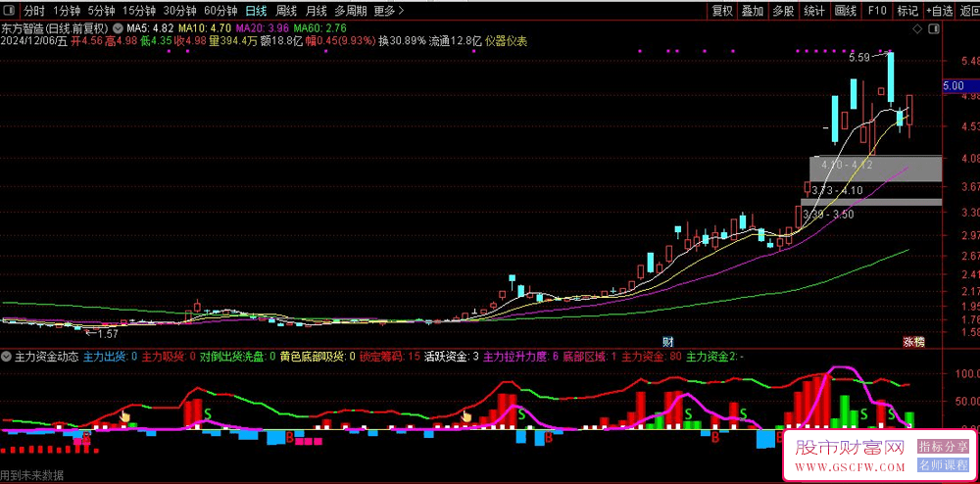Click the hand-pointer signal beside the leftmost S marker
980x484 pixels.
[125, 417]
